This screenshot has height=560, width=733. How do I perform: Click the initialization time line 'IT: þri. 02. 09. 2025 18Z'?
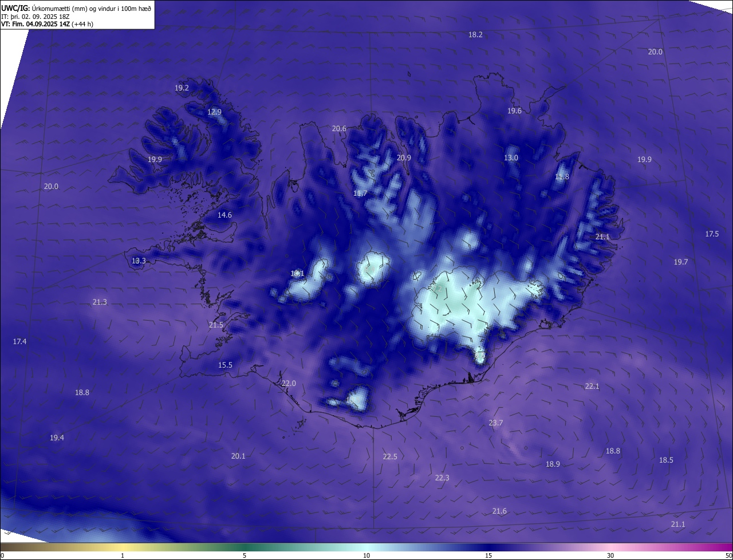click(36, 17)
